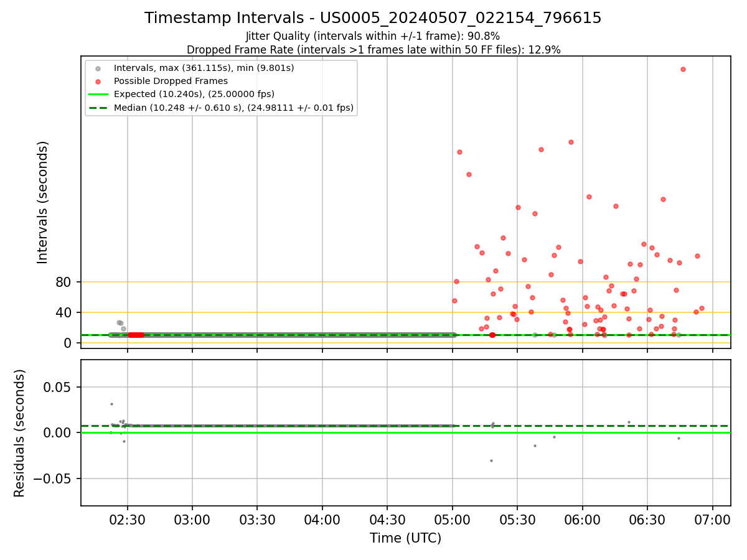The width and height of the screenshot is (747, 560).
Task: Click the 80 tick label on the intervals axis
Action: click(64, 282)
